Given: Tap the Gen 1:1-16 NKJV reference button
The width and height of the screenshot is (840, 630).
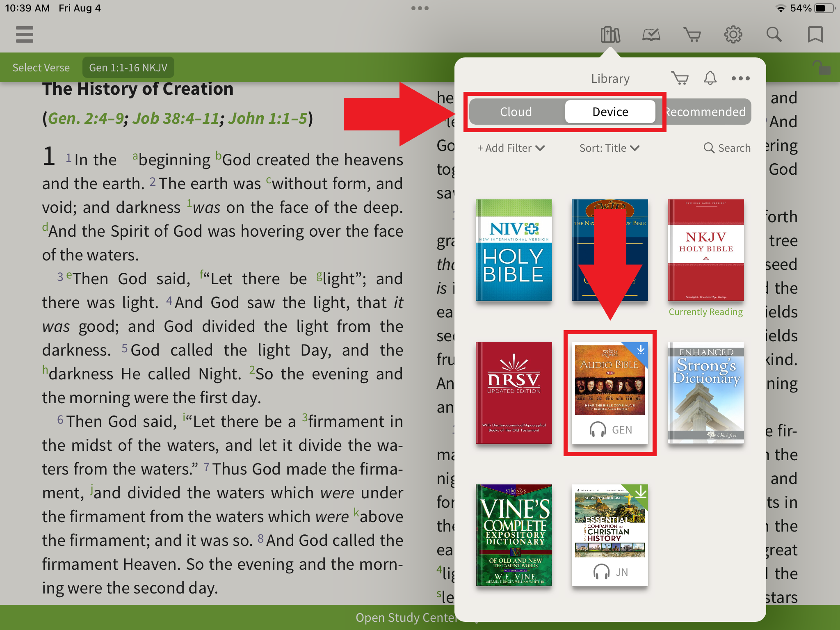Looking at the screenshot, I should coord(128,67).
